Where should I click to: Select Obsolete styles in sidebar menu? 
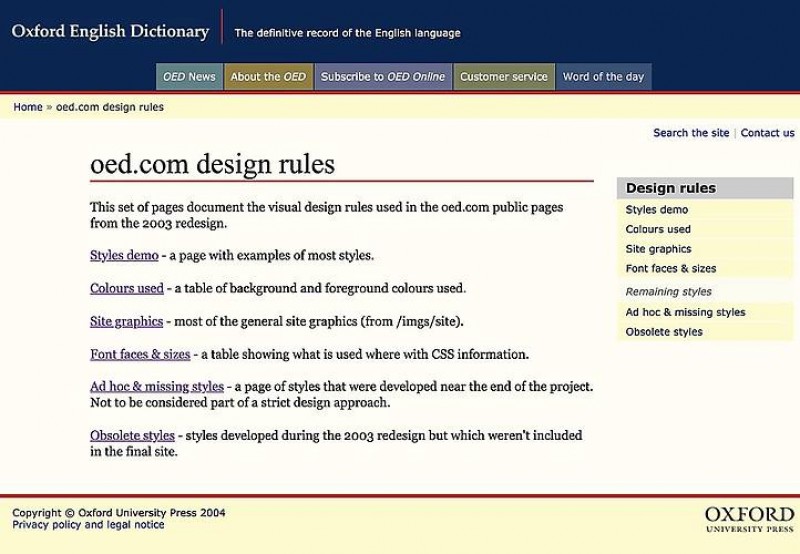664,332
